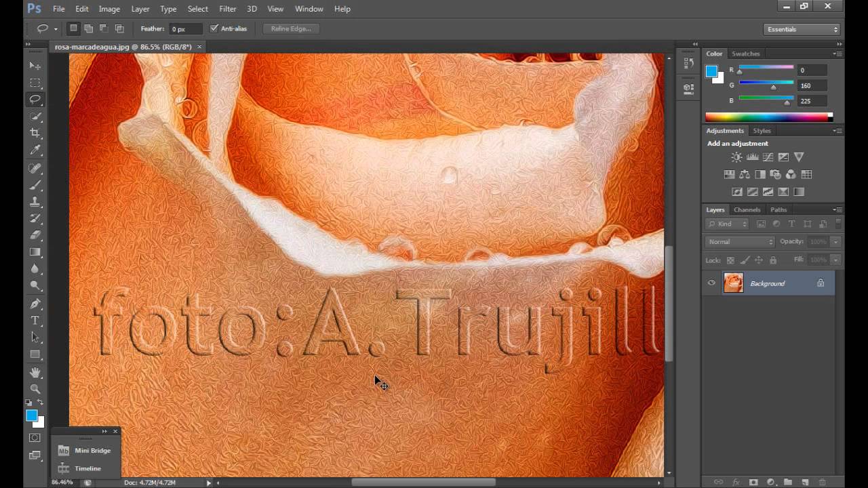Open the Filter menu
This screenshot has width=868, height=488.
pyautogui.click(x=228, y=9)
